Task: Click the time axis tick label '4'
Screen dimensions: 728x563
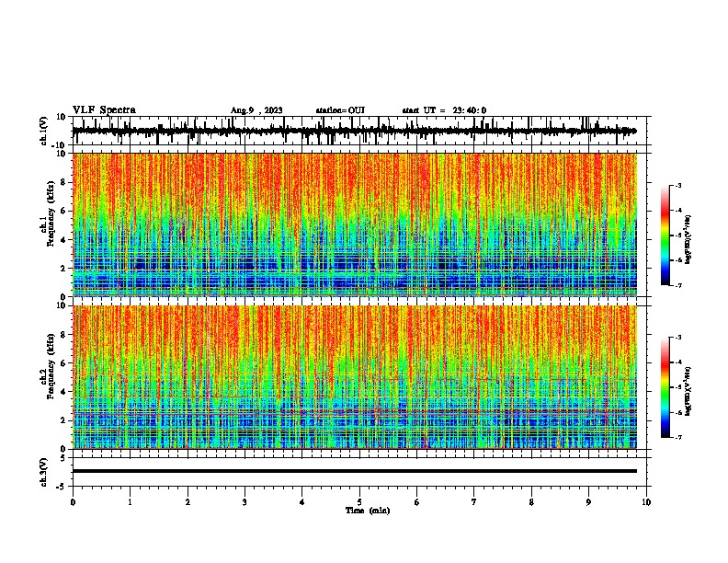Action: click(302, 502)
